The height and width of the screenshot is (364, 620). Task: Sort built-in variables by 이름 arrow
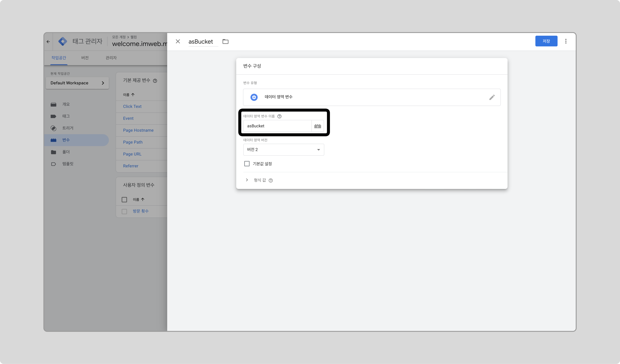pos(133,95)
